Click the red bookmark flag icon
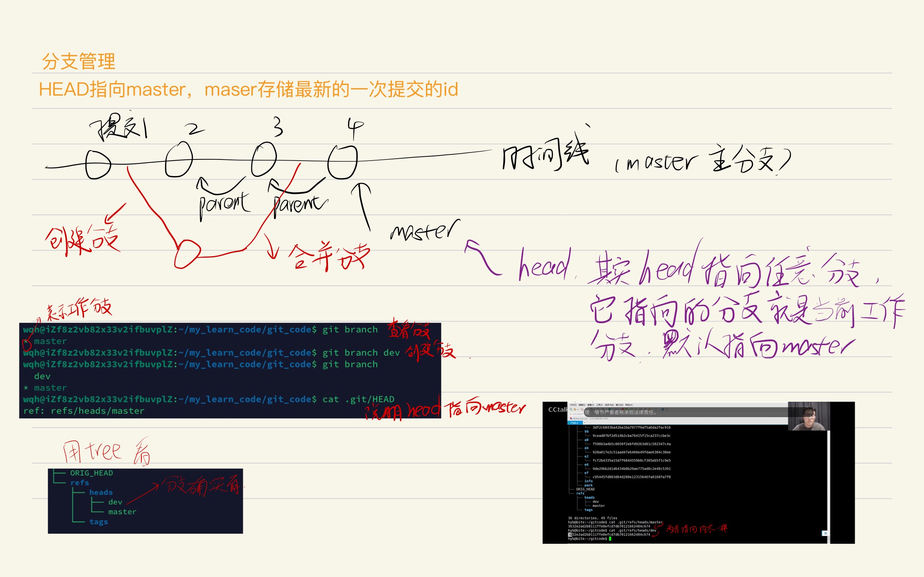 [x=571, y=418]
